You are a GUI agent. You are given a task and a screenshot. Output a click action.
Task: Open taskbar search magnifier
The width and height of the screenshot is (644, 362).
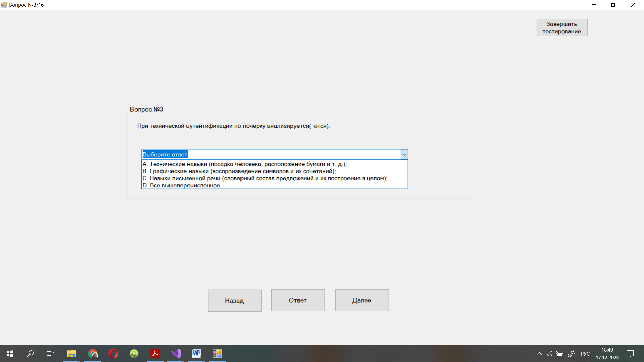[x=30, y=354]
